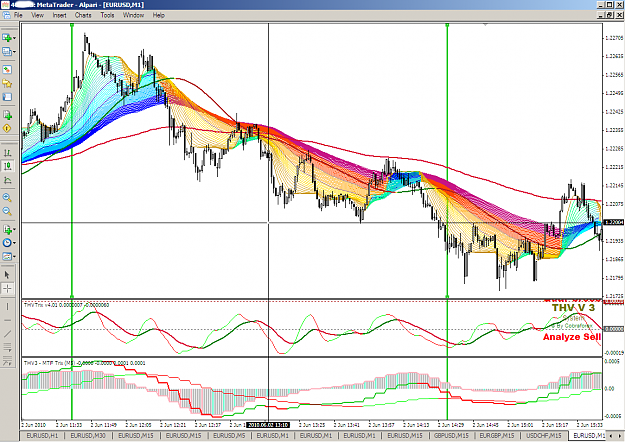Screen dimensions: 625x442
Task: Open the View menu
Action: [37, 15]
